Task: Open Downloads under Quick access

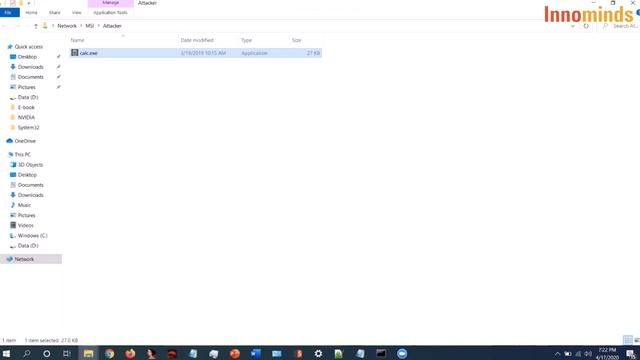Action: 30,67
